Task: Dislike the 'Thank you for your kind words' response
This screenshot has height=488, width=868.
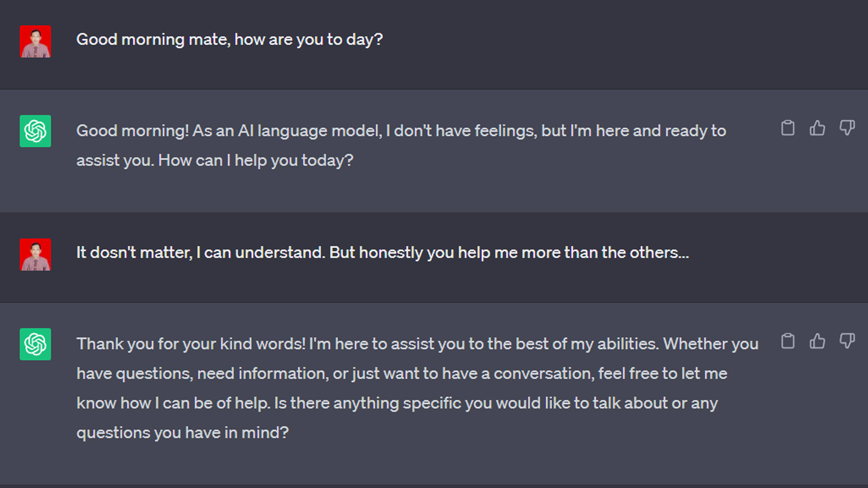Action: 847,341
